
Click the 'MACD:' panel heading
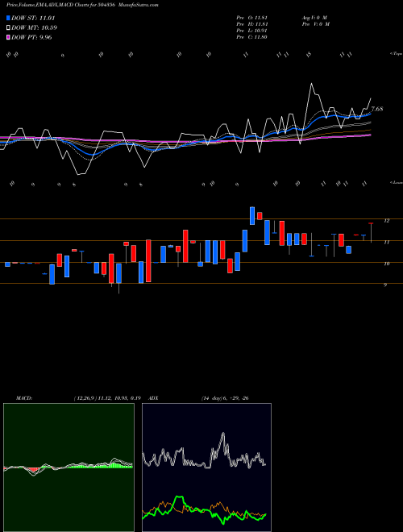[24, 398]
